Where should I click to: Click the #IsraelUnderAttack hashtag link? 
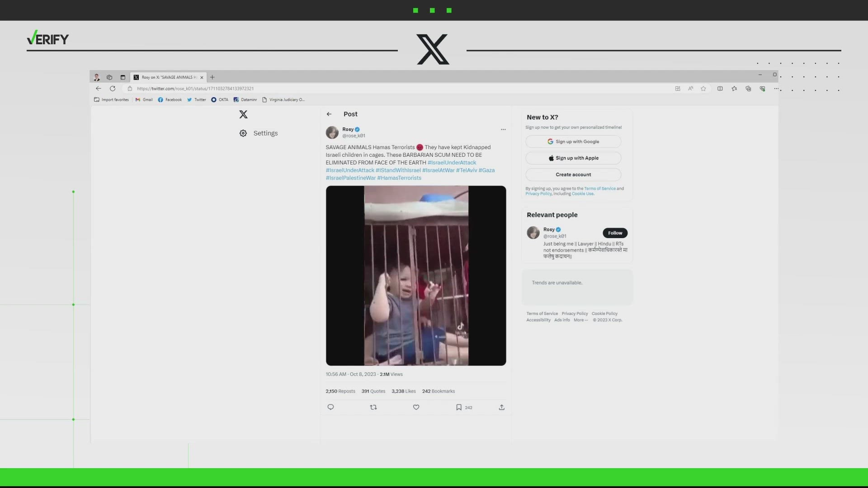tap(451, 162)
